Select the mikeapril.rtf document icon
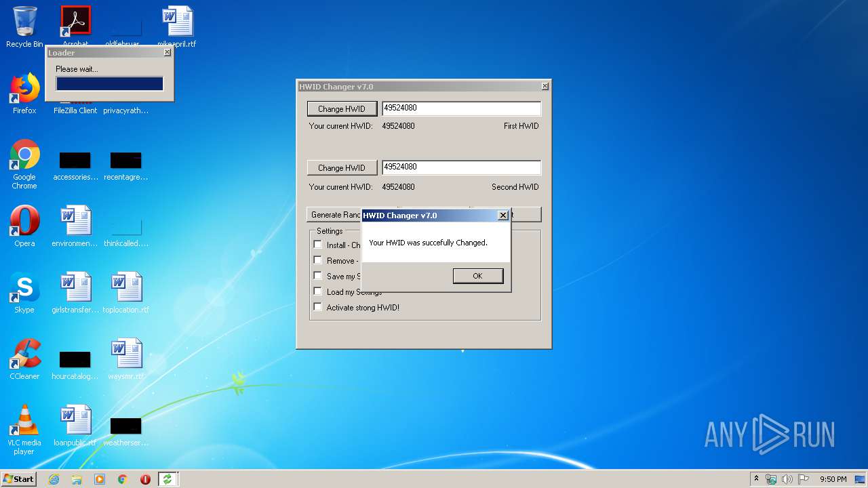Image resolution: width=868 pixels, height=488 pixels. pyautogui.click(x=177, y=27)
